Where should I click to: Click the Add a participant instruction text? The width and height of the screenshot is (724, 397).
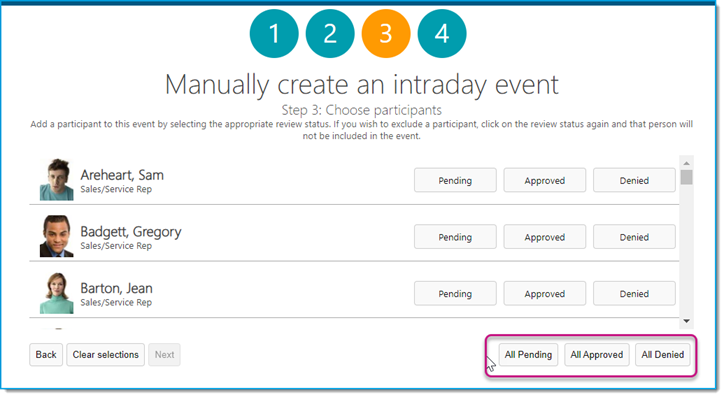tap(362, 130)
